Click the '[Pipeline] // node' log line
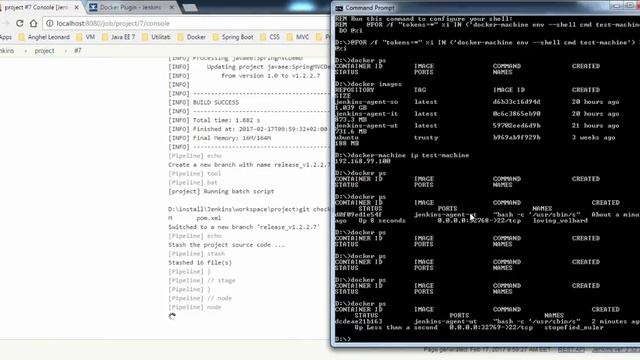 tap(200, 298)
